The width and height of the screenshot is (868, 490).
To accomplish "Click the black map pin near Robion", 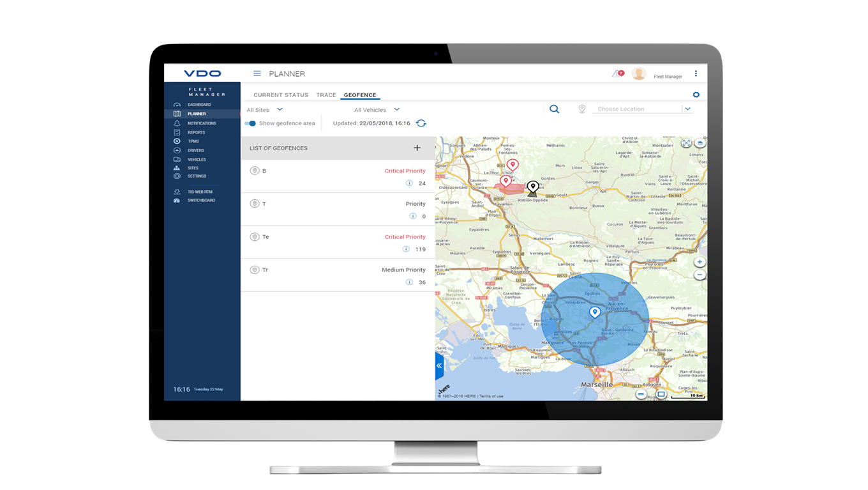I will [533, 187].
